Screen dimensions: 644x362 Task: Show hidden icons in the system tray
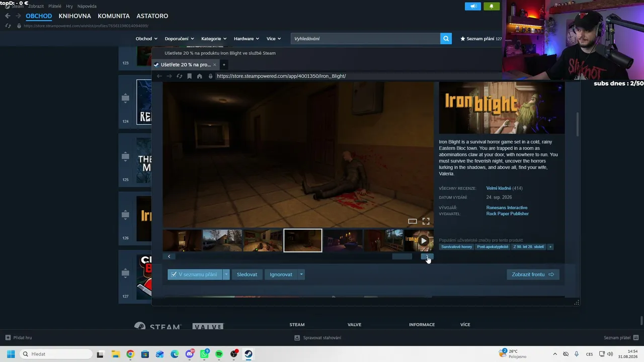coord(555,354)
